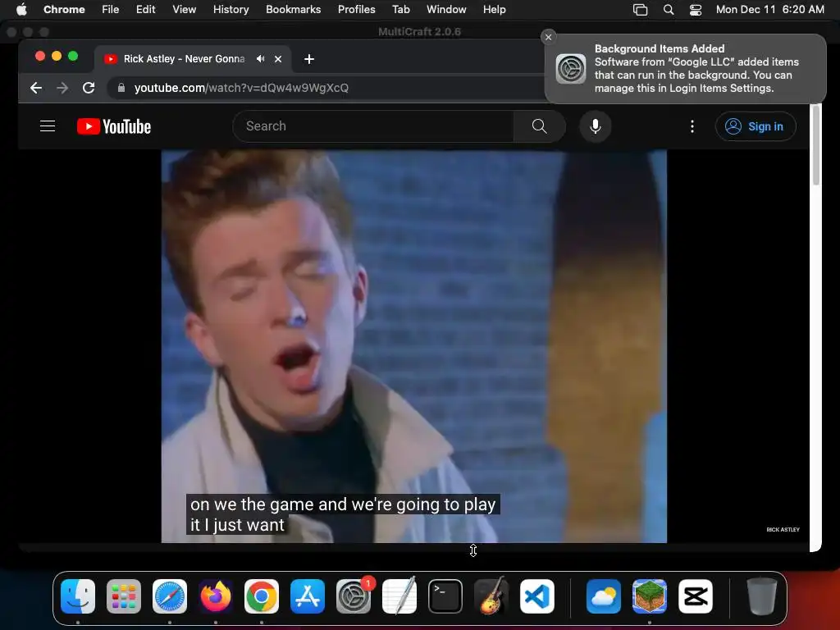Click the Rick Astley video player
The height and width of the screenshot is (630, 840).
pyautogui.click(x=414, y=346)
